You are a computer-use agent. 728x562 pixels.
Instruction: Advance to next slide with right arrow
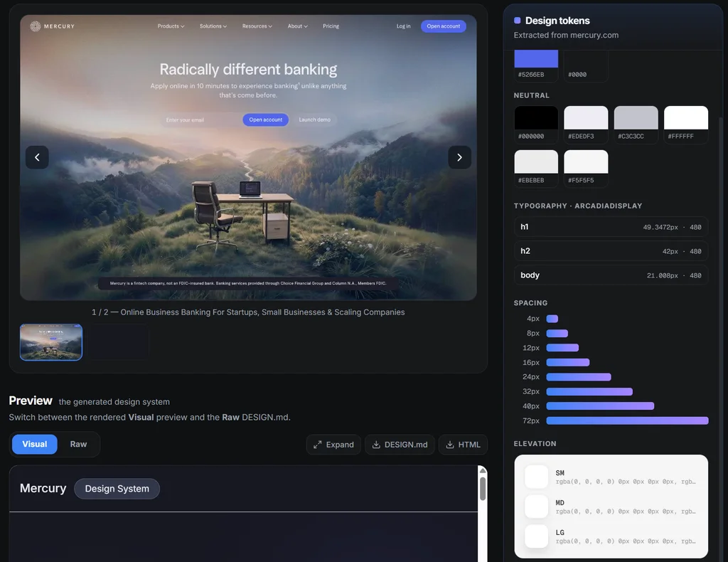coord(460,157)
